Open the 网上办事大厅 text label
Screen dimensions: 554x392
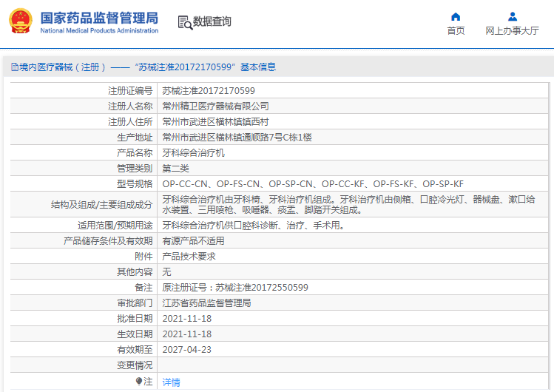[512, 31]
